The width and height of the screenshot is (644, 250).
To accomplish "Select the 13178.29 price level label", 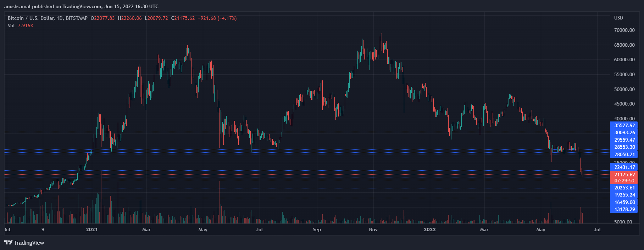I will (x=624, y=209).
